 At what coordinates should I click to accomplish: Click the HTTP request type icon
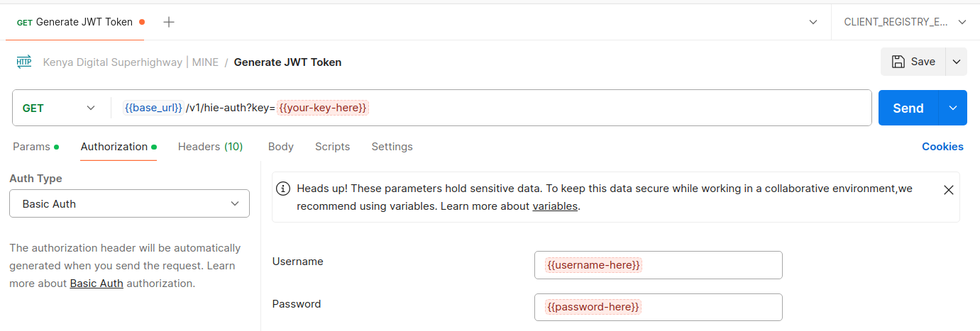[x=24, y=62]
